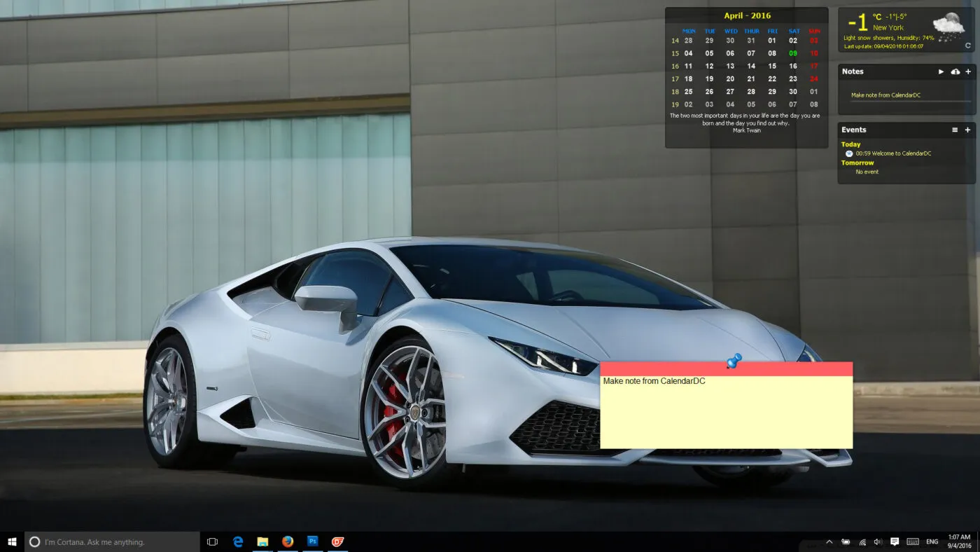This screenshot has width=980, height=552.
Task: Click the cloud sync icon in Notes
Action: click(x=955, y=71)
